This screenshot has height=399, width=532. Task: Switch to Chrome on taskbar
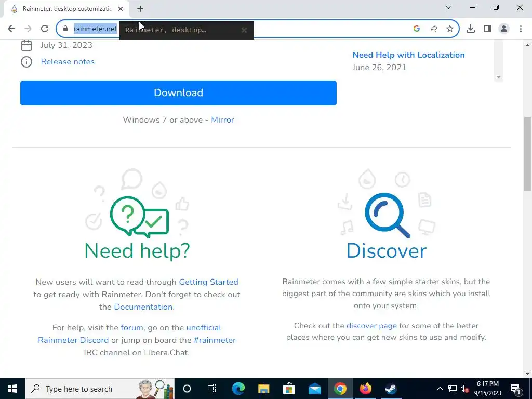pos(340,389)
